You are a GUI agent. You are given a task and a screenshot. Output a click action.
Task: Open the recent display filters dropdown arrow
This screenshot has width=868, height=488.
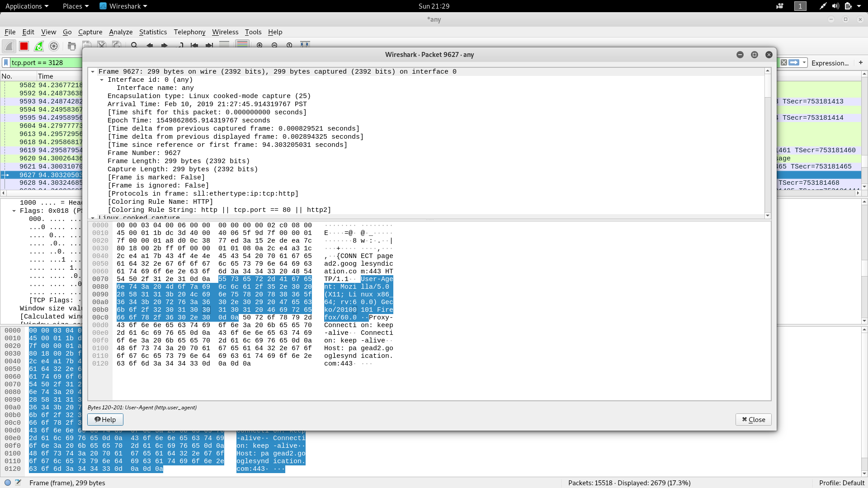(804, 63)
